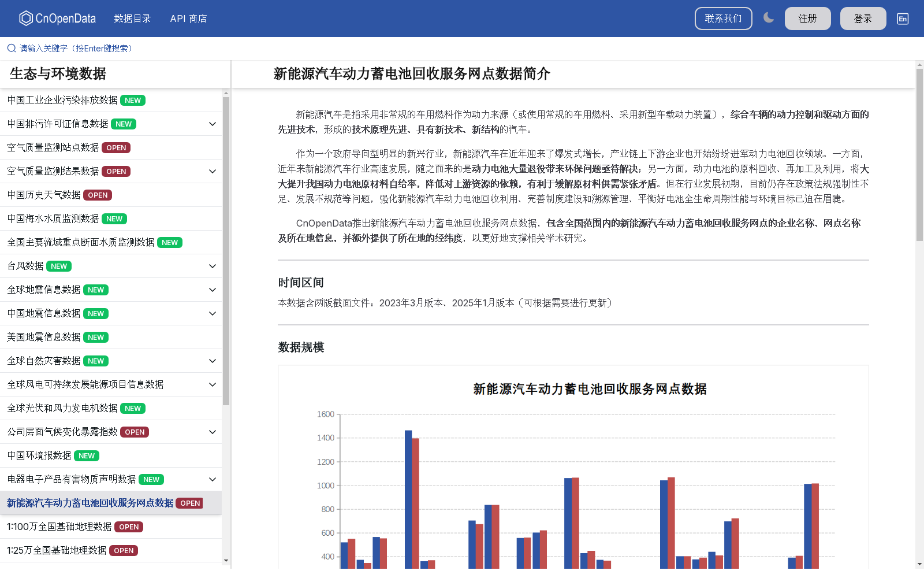This screenshot has height=578, width=924.
Task: Select 全球光伏和风力发电机数据 item
Action: 111,408
